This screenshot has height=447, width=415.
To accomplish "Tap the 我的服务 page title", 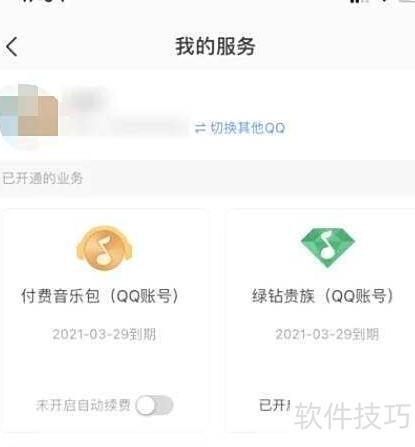I will [x=215, y=46].
